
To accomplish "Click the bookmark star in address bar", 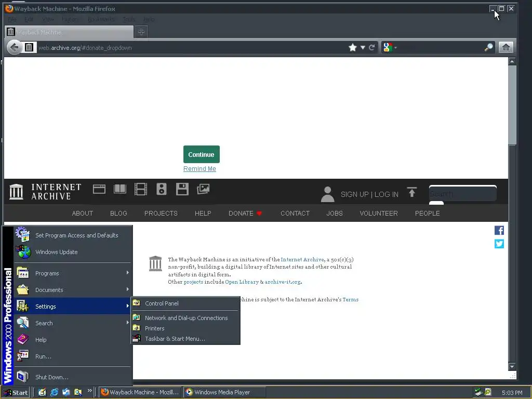I will click(353, 47).
